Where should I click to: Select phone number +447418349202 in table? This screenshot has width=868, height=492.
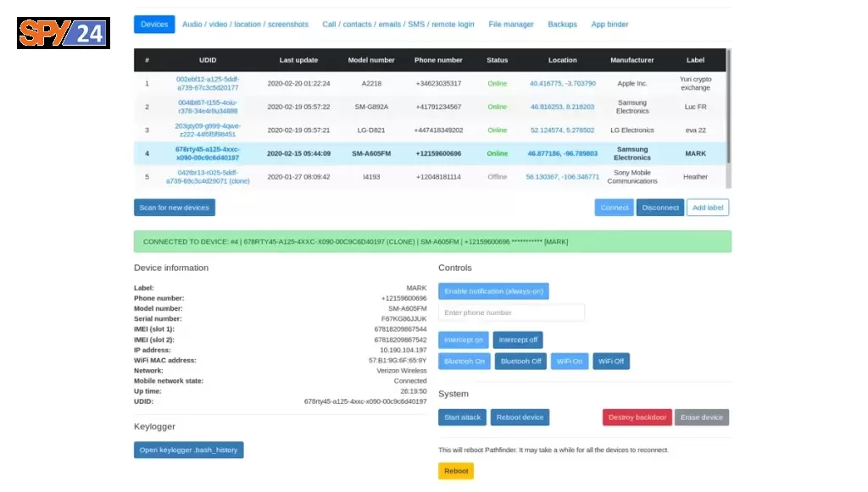tap(438, 130)
